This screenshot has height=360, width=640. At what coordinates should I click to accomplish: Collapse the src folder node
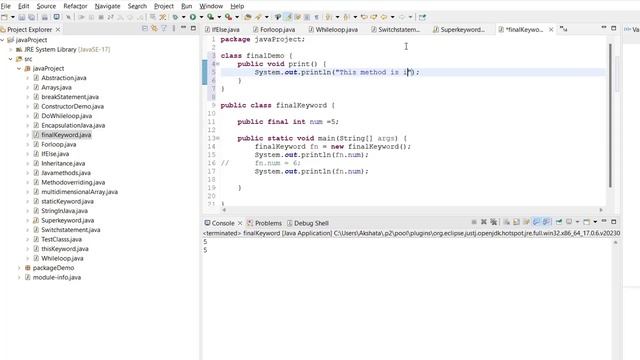(x=11, y=59)
